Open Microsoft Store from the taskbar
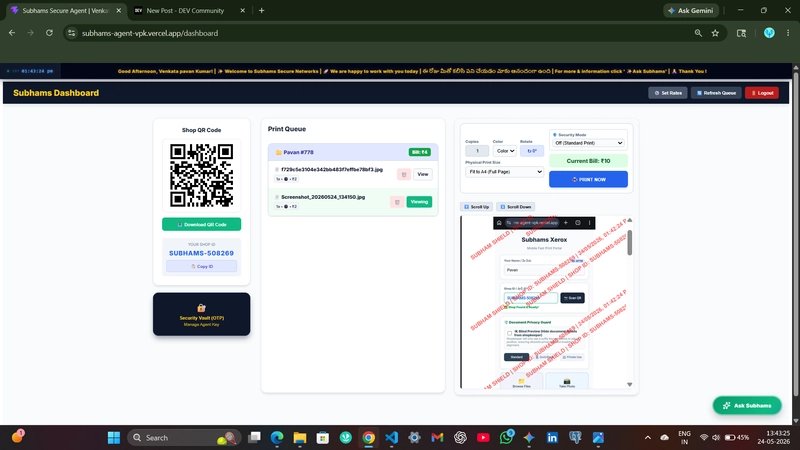This screenshot has height=450, width=800. [322, 438]
